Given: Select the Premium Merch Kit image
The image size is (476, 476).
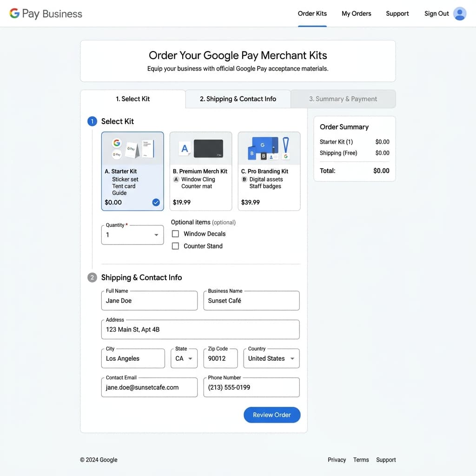Looking at the screenshot, I should pyautogui.click(x=201, y=149).
